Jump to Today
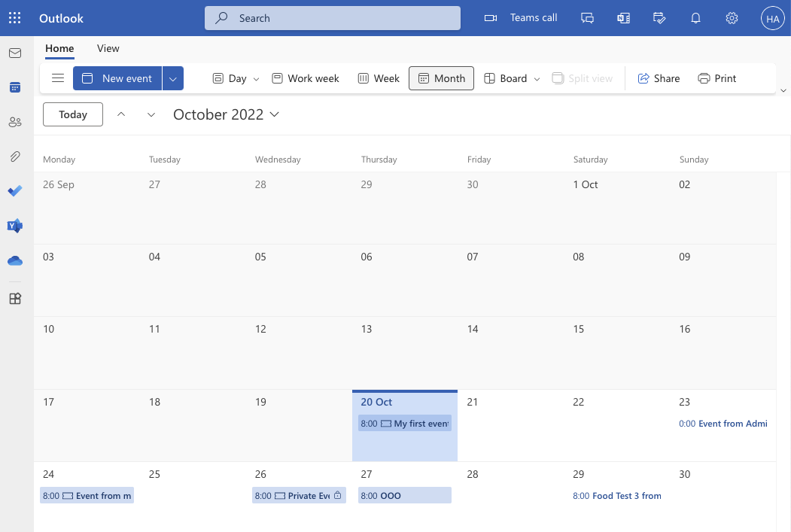Screen dimensions: 791x532 click(73, 114)
